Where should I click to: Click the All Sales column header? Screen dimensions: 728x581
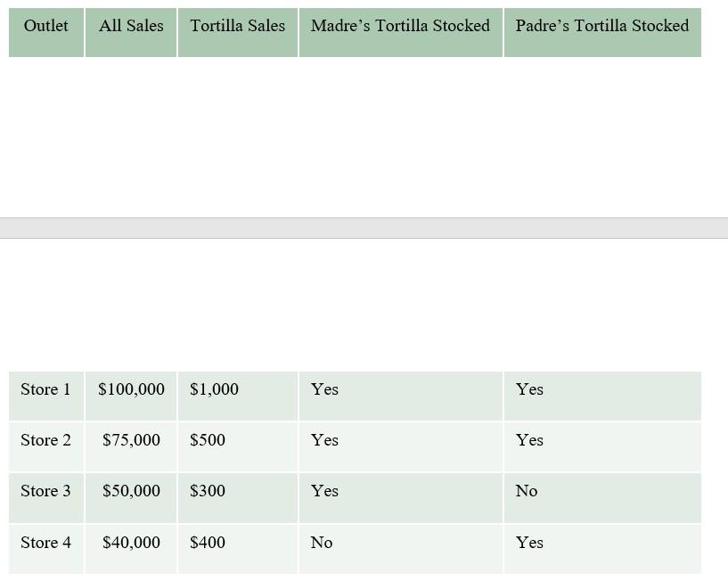click(131, 27)
